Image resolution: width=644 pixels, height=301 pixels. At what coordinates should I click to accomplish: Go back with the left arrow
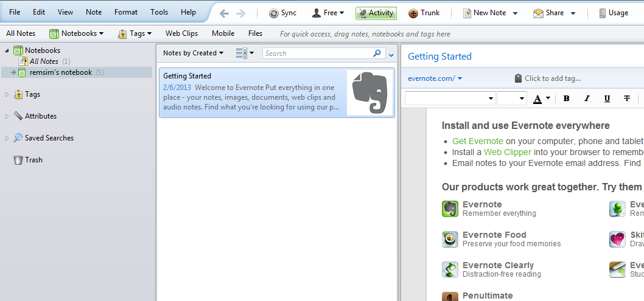pos(224,13)
